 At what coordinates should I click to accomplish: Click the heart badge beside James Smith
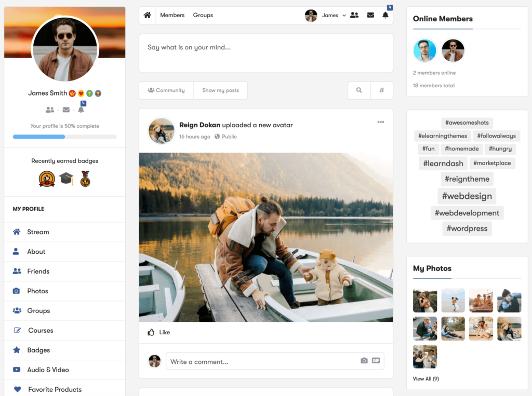click(x=81, y=93)
